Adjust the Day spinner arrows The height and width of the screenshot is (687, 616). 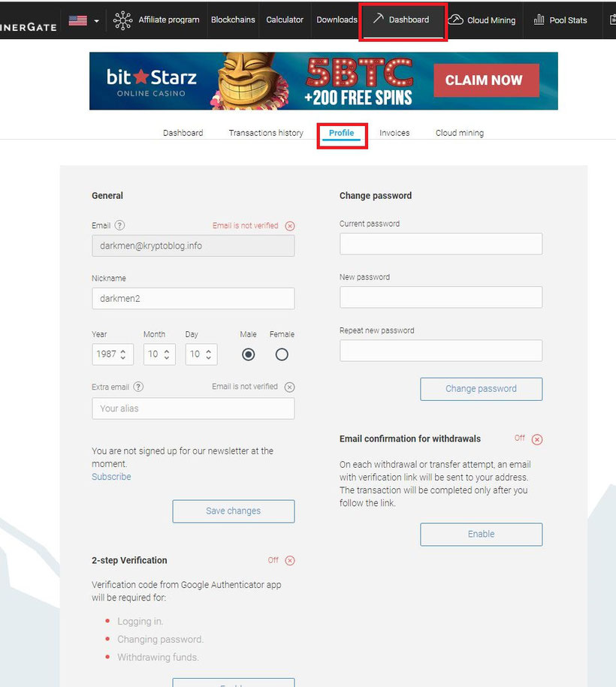[x=209, y=354]
